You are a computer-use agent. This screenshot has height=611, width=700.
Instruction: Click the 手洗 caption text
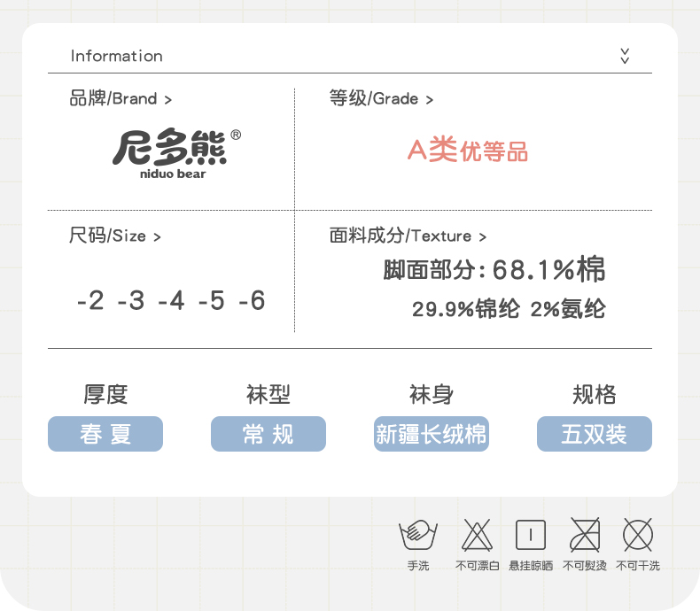point(418,566)
